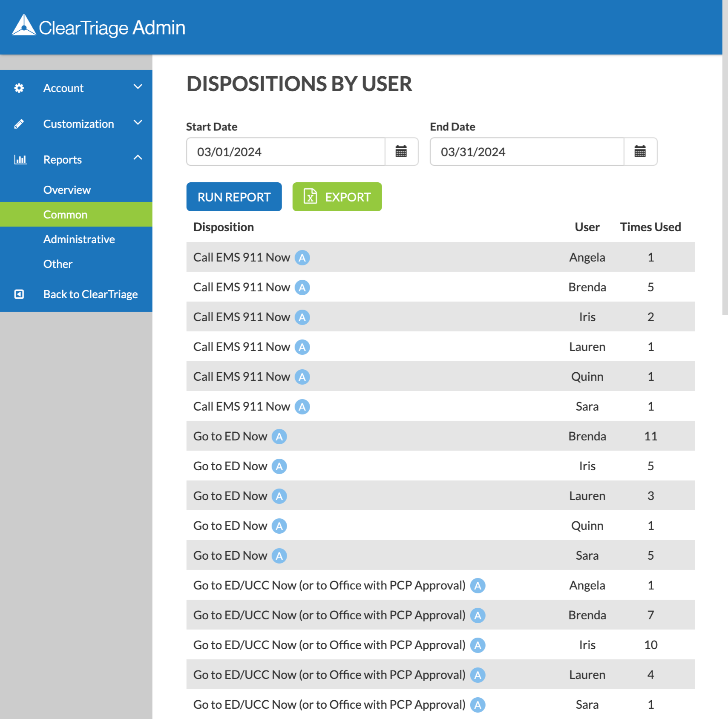Viewport: 728px width, 719px height.
Task: Click the name Iris in Call EMS row
Action: (x=587, y=317)
